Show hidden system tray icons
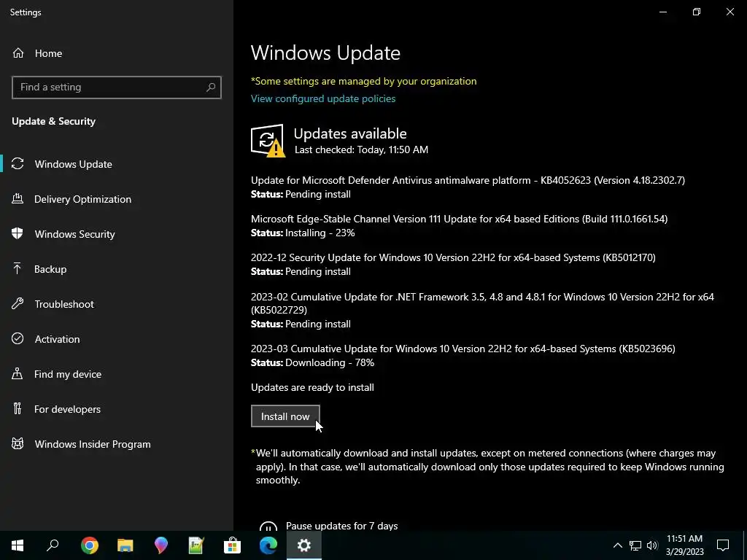This screenshot has width=747, height=560. 617,545
